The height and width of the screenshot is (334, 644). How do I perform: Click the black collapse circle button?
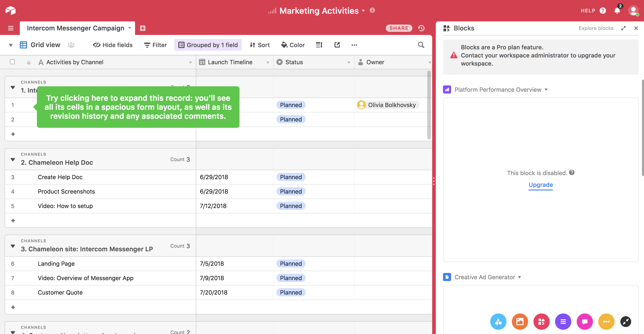pos(626,322)
